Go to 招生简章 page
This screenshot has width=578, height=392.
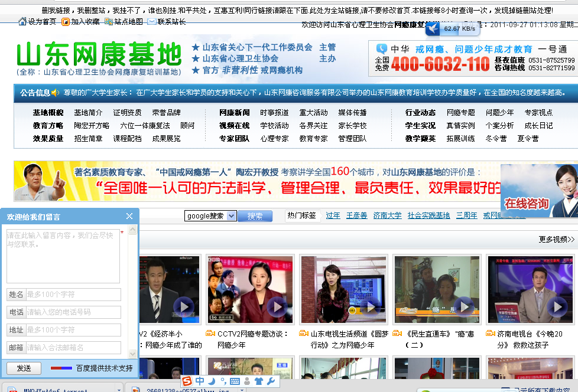pyautogui.click(x=88, y=138)
